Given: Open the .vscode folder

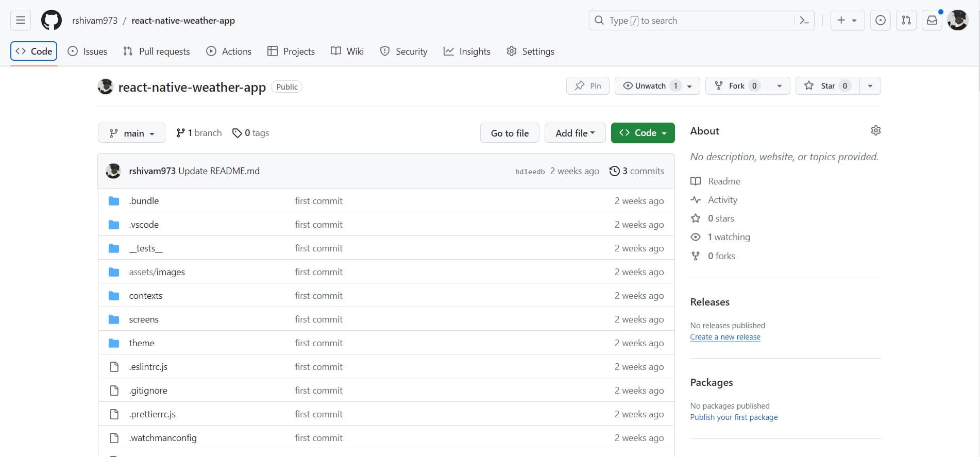Looking at the screenshot, I should pyautogui.click(x=144, y=225).
